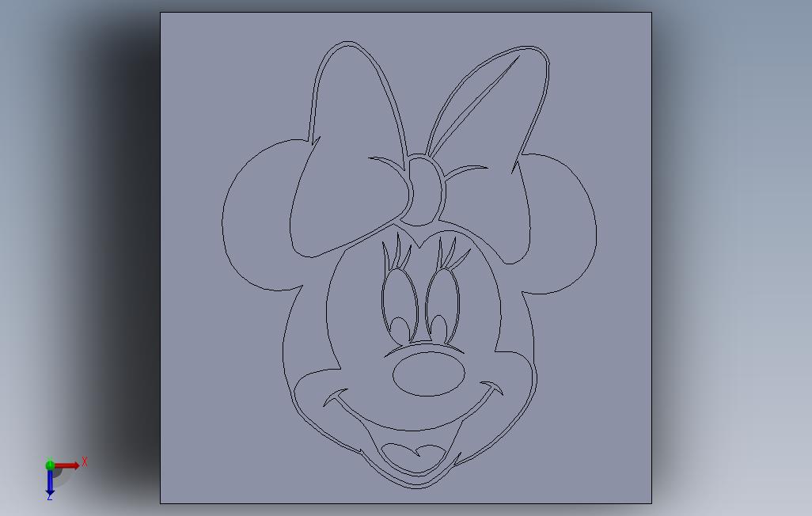Select the nose oval face on the model
812x516 pixels.
(x=429, y=374)
